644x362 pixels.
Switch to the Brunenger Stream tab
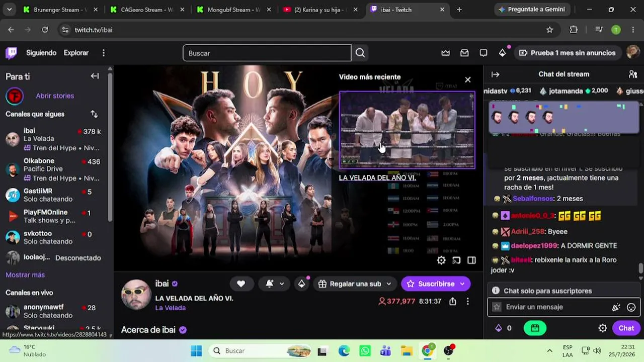click(59, 10)
